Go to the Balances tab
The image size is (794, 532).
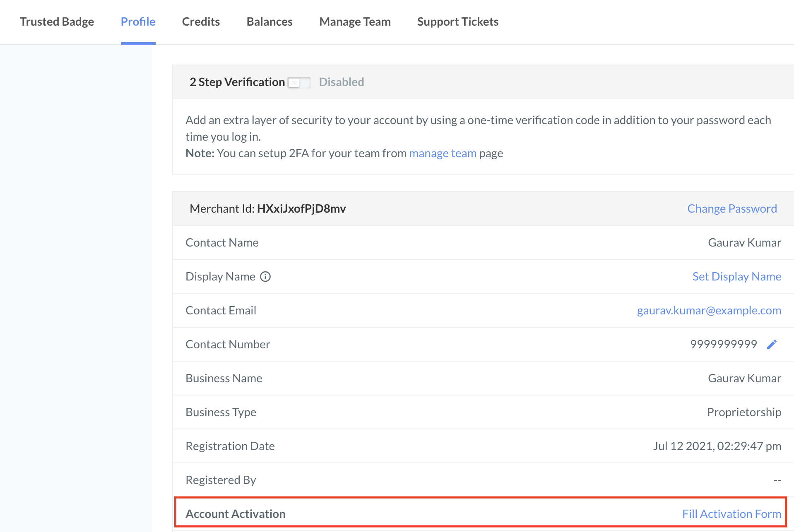click(269, 22)
